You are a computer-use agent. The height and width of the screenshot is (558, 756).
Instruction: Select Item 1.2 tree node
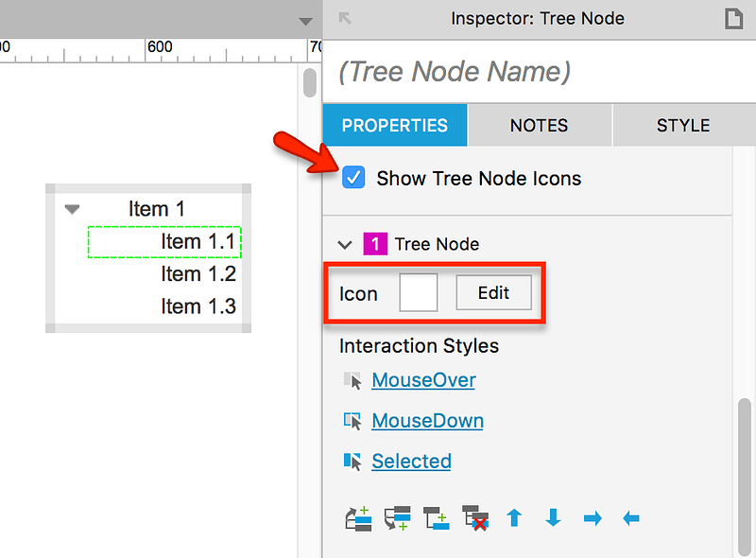coord(198,274)
